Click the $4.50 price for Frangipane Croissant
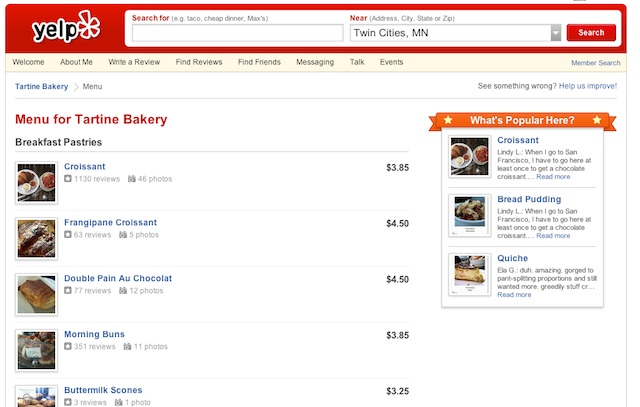Screen dimensions: 640x407 [x=398, y=224]
